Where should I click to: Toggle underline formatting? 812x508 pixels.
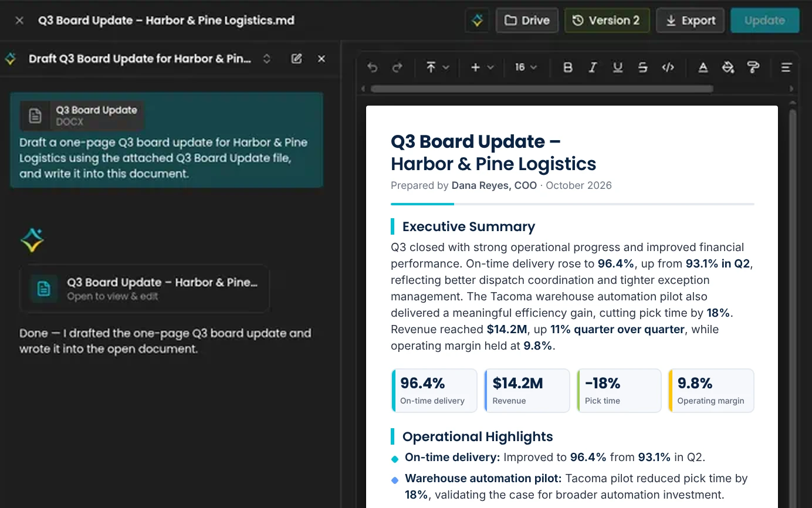tap(618, 67)
